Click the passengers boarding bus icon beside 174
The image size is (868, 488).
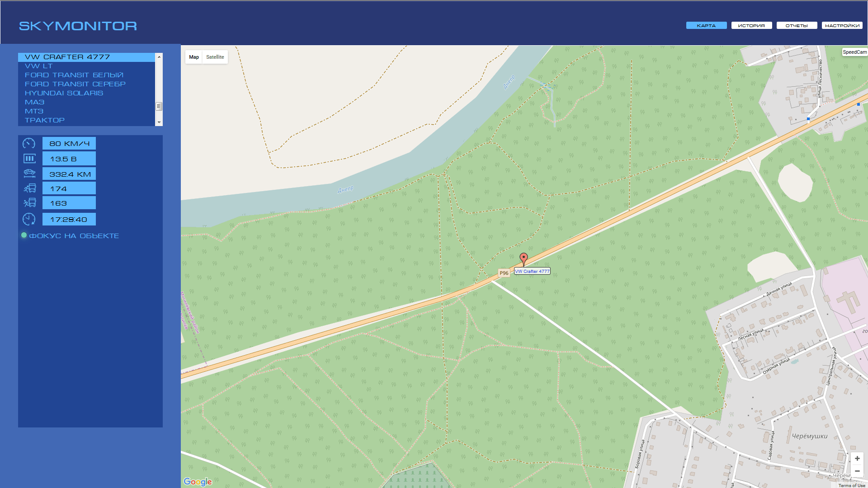coord(30,188)
